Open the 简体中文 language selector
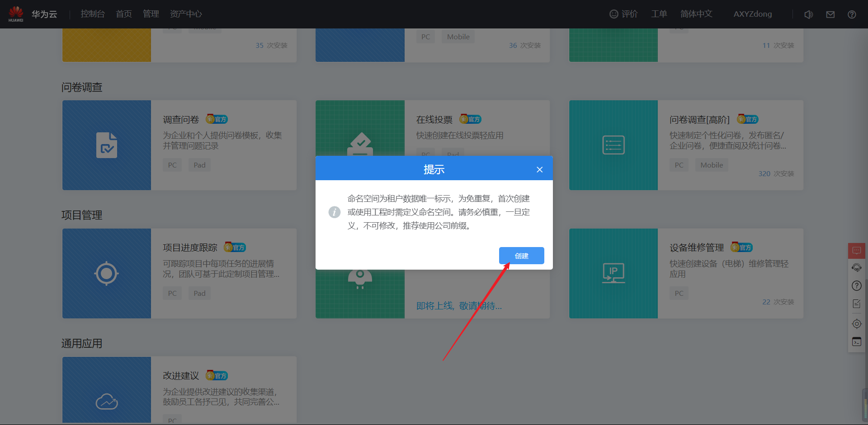This screenshot has height=425, width=868. coord(696,14)
